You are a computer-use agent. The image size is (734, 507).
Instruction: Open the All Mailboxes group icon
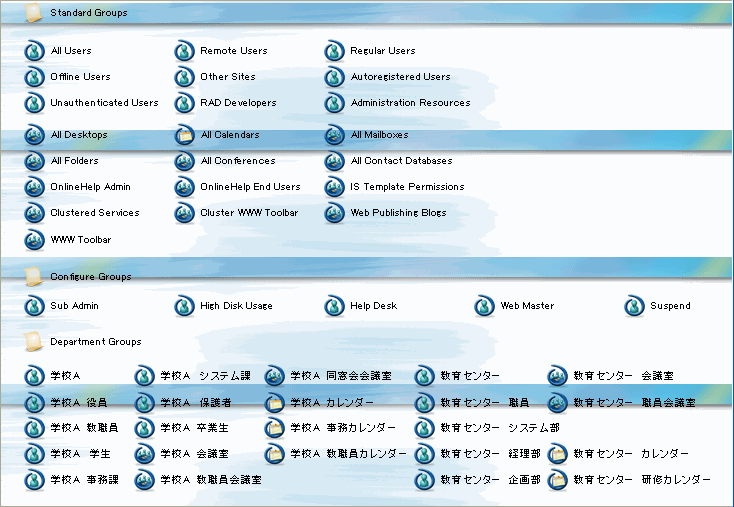[334, 135]
